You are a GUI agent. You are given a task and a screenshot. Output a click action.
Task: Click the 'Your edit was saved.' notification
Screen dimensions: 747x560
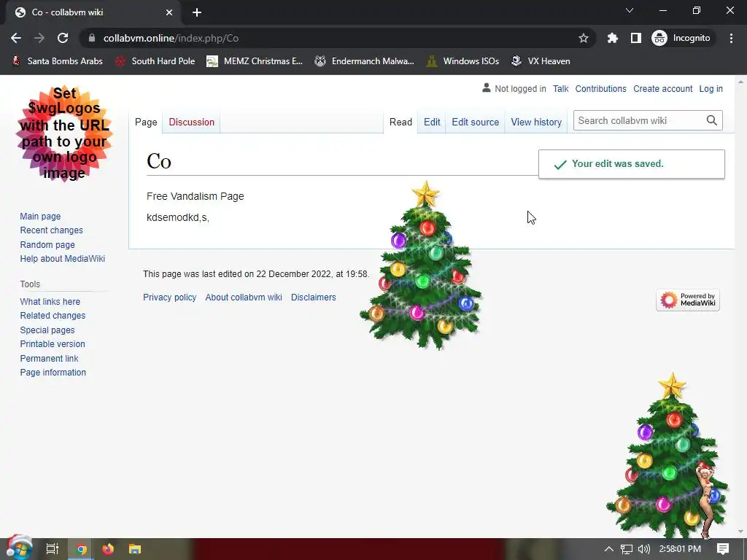[632, 164]
